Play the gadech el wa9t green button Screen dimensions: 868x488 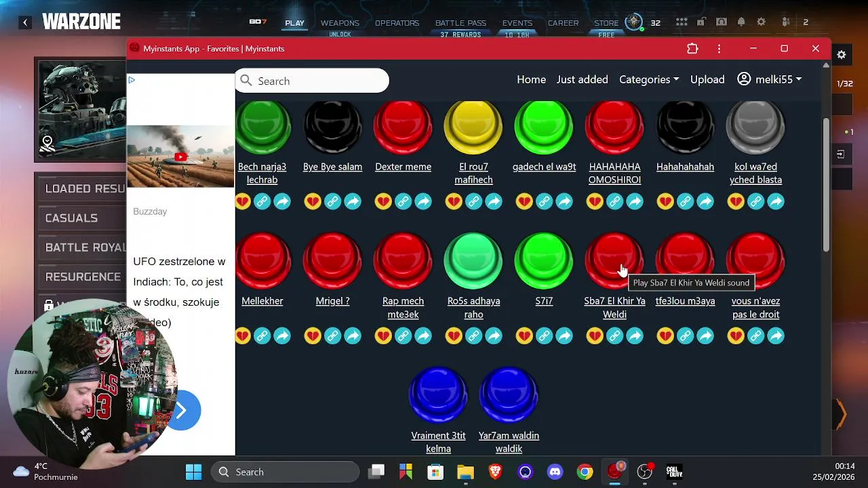tap(544, 127)
